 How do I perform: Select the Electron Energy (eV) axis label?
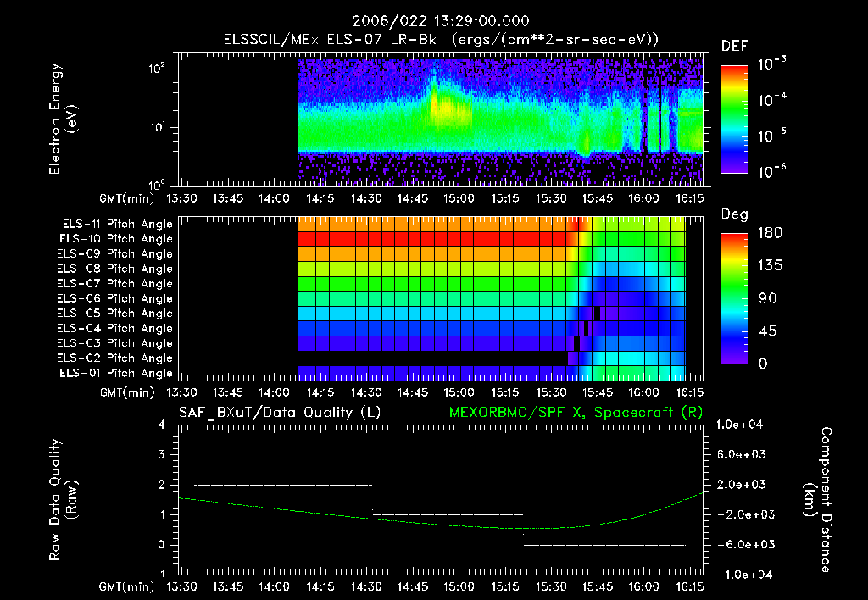click(63, 119)
